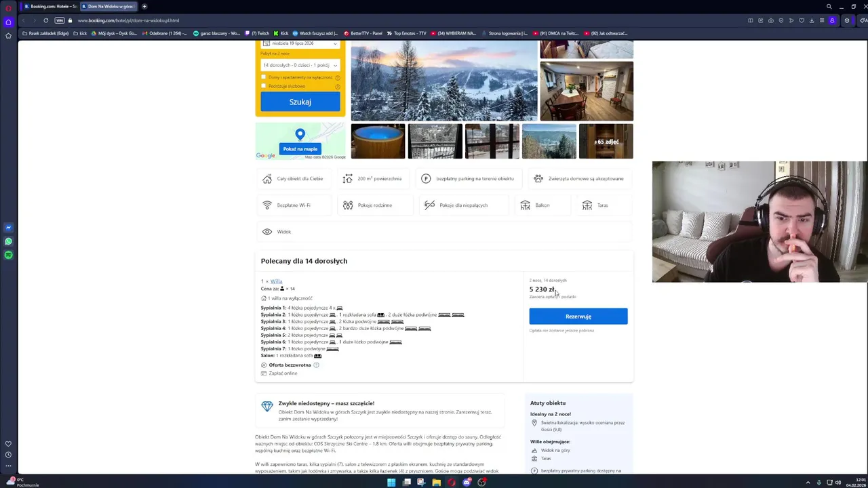Click help icon beside 'Domy i apartamenty' checkbox
868x488 pixels.
[338, 77]
